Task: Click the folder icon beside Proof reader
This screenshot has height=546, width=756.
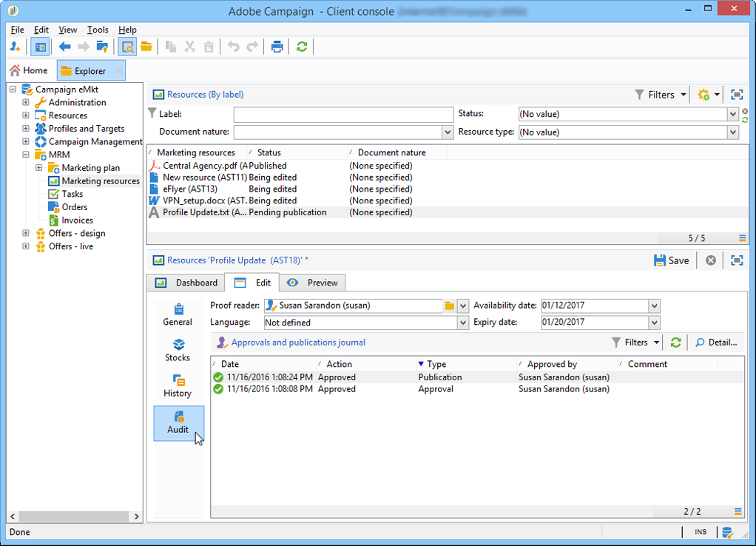Action: coord(449,306)
